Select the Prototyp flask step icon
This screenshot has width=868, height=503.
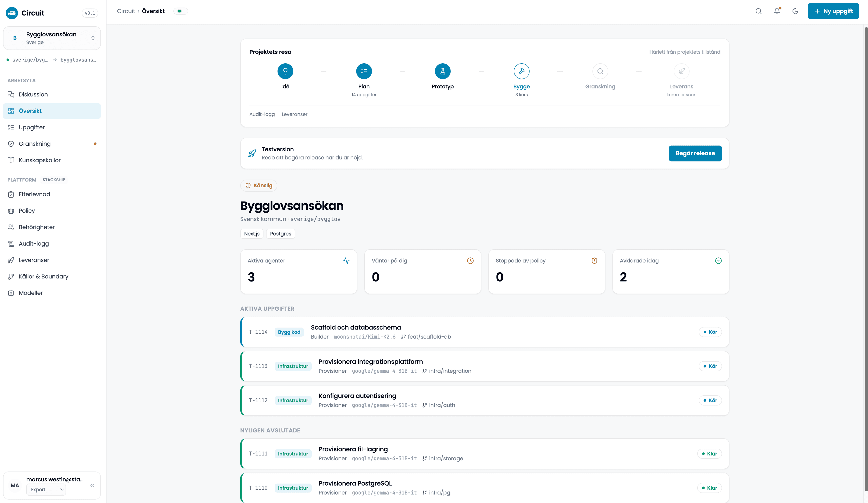pos(443,71)
